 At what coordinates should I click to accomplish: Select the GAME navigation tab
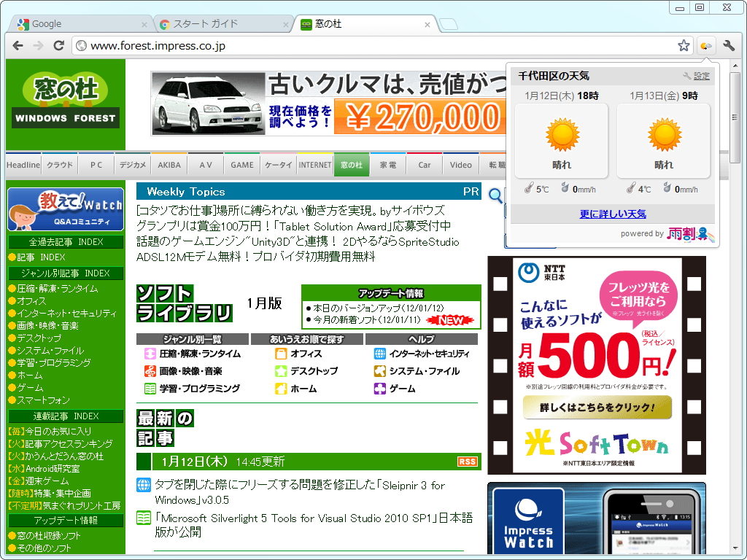pos(241,164)
